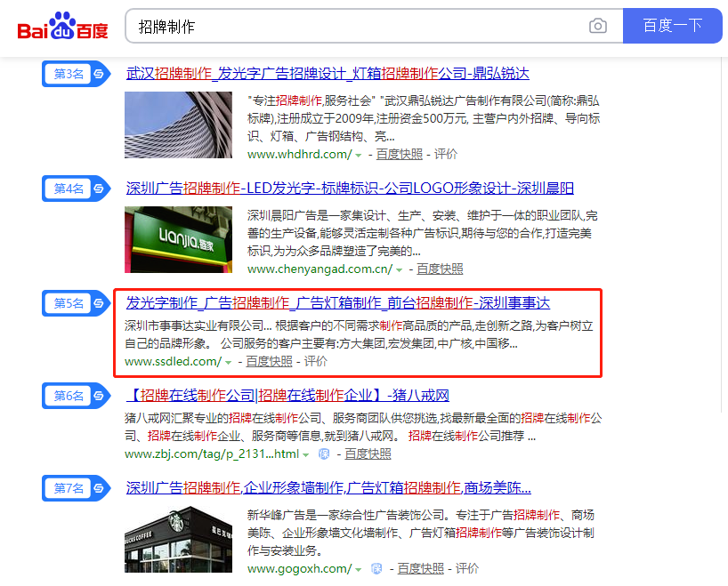Click the 第3名 rank label
Screen dimensions: 728x586
[x=69, y=73]
